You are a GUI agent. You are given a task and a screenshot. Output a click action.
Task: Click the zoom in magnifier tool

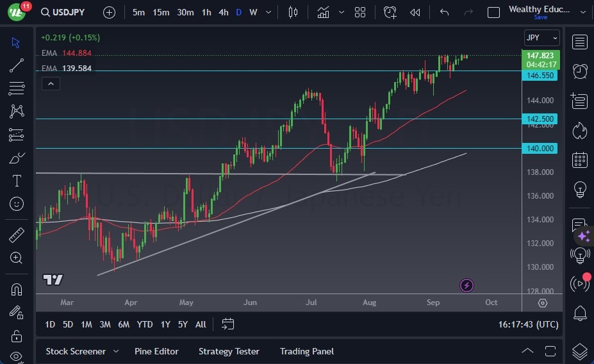pos(17,258)
